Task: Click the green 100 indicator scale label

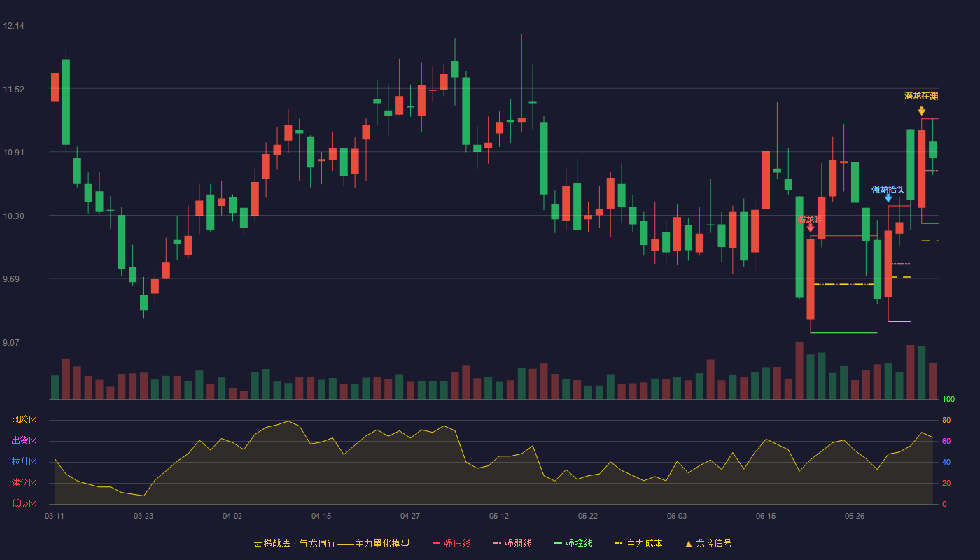Action: (x=948, y=400)
